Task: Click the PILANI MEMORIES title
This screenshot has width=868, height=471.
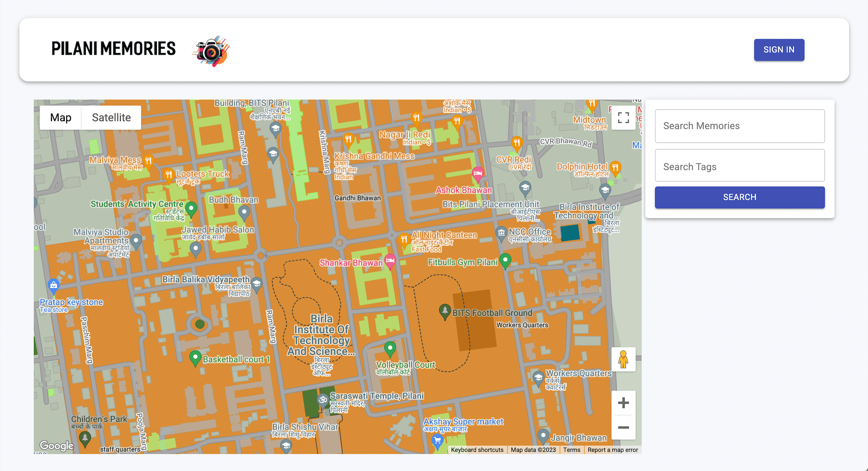Action: point(114,49)
